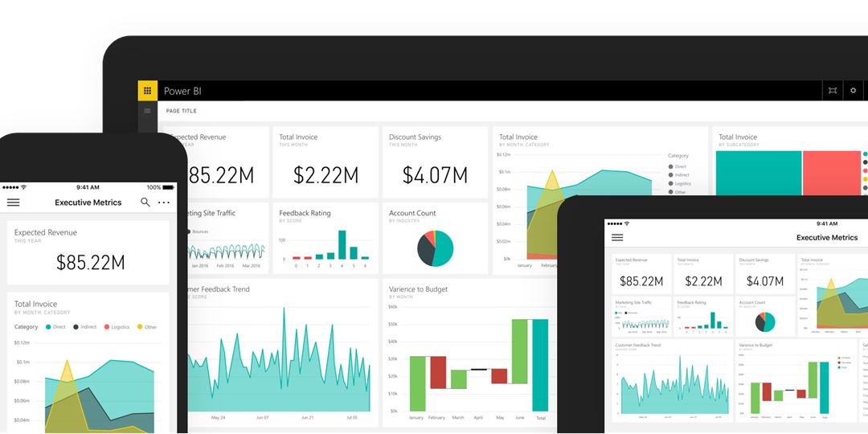The image size is (868, 434).
Task: Click the desktop Account Count pie chart
Action: tap(436, 248)
